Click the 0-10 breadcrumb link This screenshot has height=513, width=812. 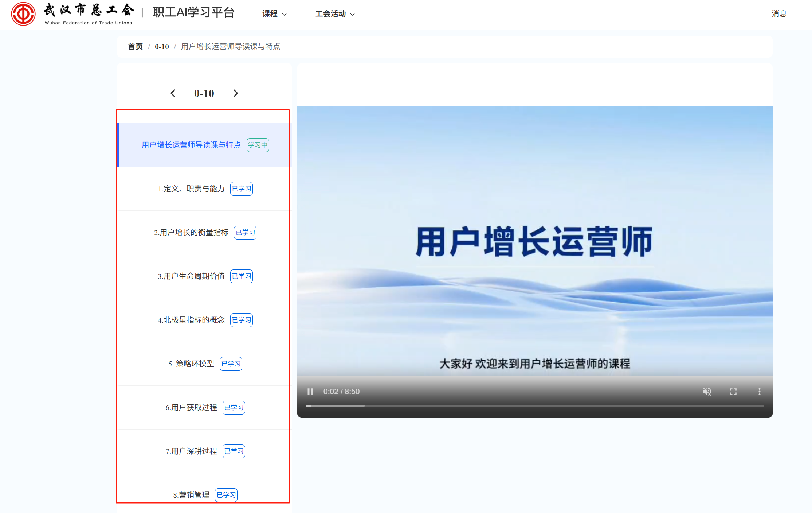click(x=162, y=47)
